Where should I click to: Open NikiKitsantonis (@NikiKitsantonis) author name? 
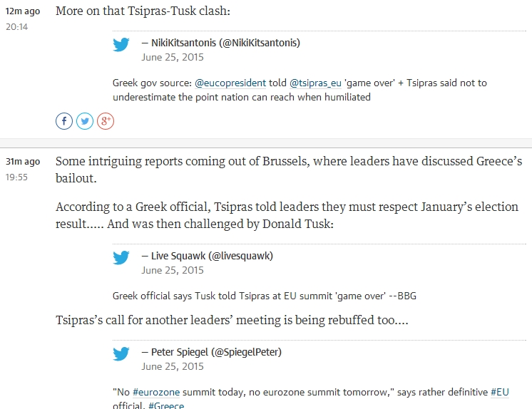(225, 43)
